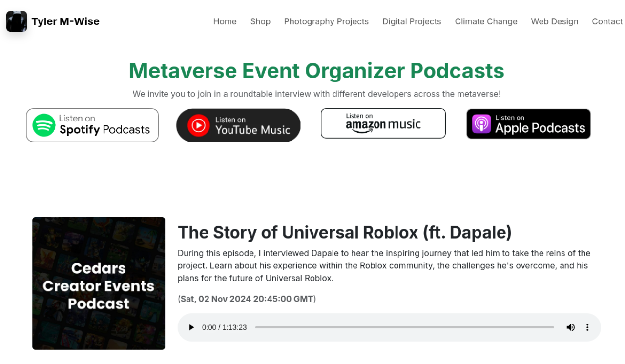This screenshot has width=625, height=364.
Task: Play the Universal Roblox episode audio
Action: [191, 327]
